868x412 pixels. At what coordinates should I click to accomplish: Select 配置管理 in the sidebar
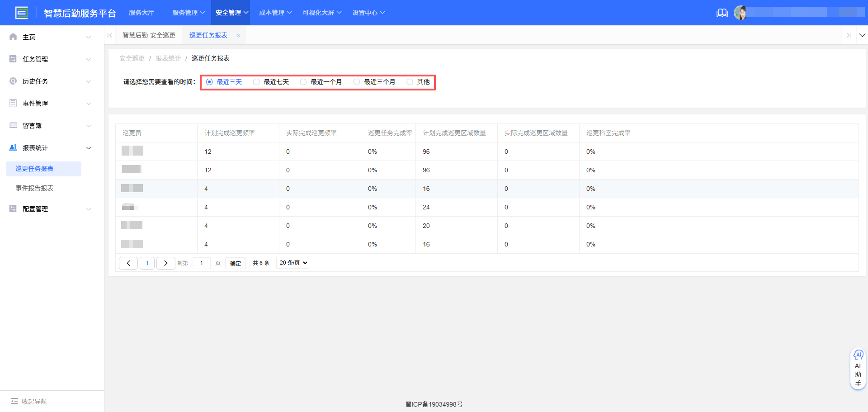tap(35, 208)
